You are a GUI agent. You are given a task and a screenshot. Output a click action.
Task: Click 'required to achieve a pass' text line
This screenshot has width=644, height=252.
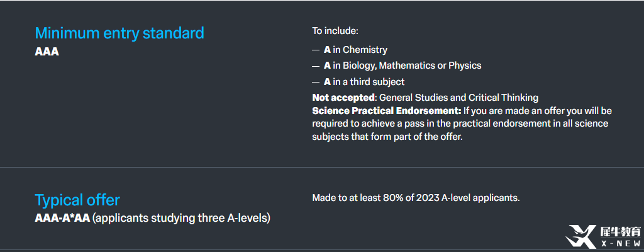pyautogui.click(x=460, y=124)
